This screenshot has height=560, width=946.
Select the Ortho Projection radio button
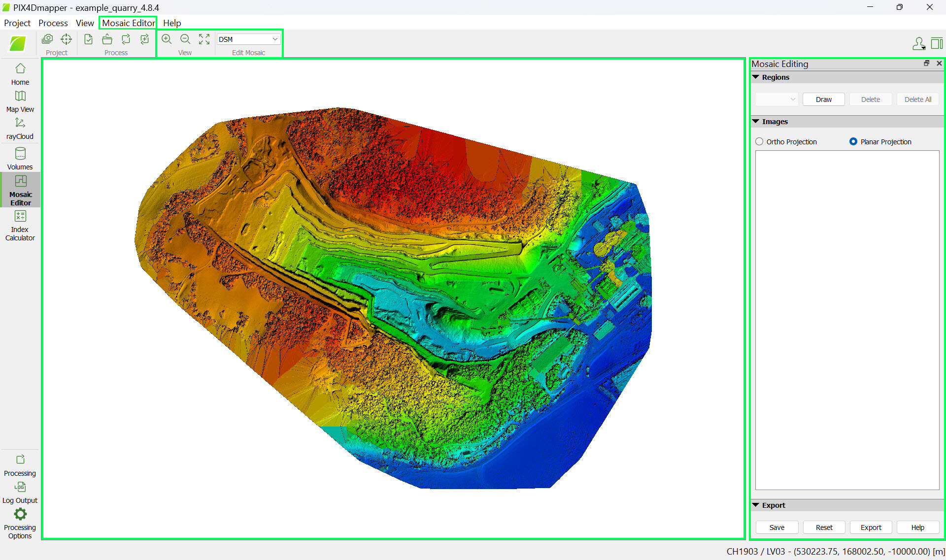pos(759,141)
